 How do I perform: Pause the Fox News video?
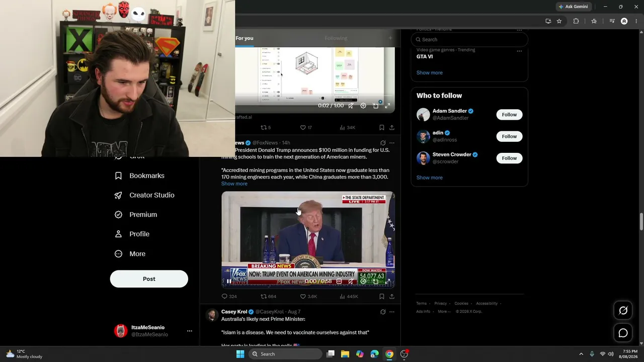tap(229, 282)
